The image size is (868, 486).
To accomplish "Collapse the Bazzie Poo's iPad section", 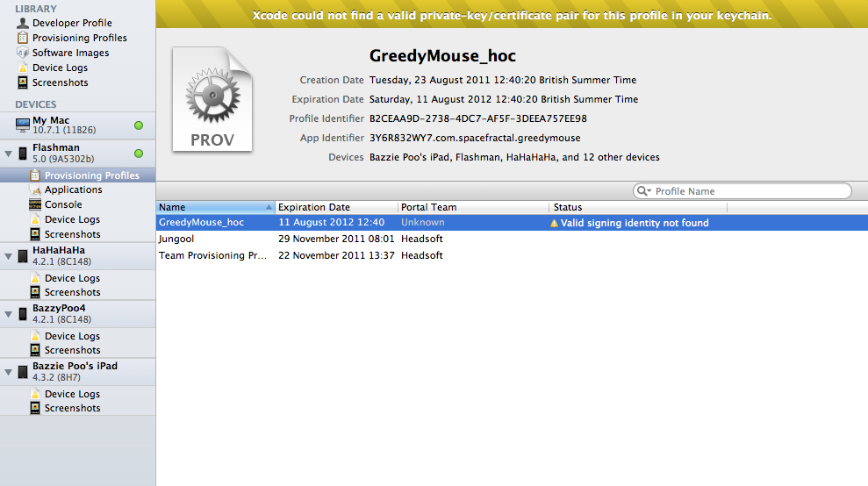I will pyautogui.click(x=9, y=372).
